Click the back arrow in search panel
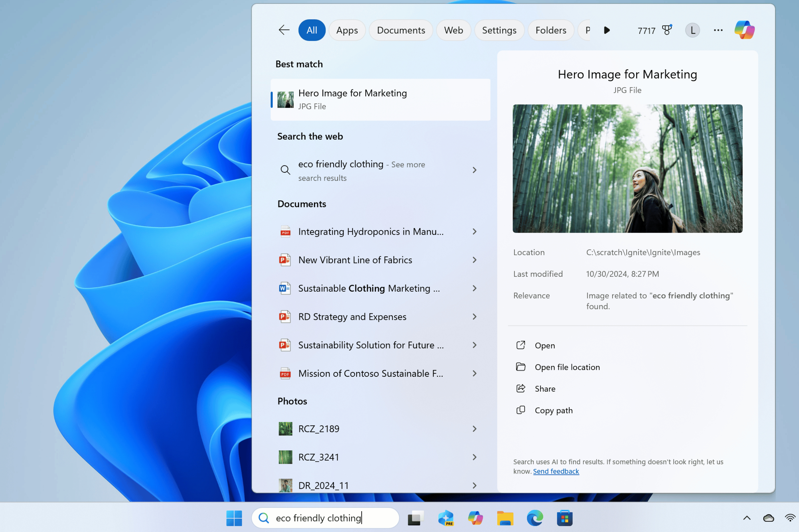The height and width of the screenshot is (532, 799). 284,30
